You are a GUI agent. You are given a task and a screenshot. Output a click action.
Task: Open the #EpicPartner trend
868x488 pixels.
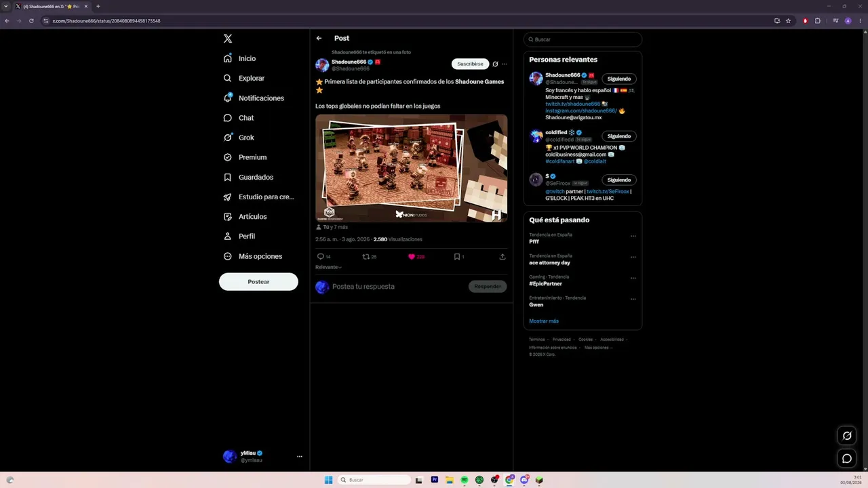click(x=546, y=284)
